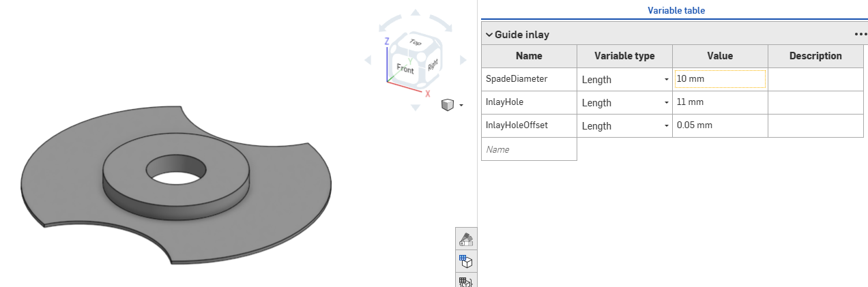Rotate view left with left arrow
This screenshot has height=287, width=868.
tap(368, 60)
